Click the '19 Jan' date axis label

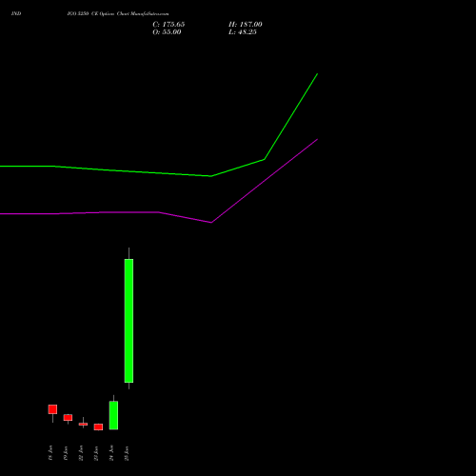(66, 453)
